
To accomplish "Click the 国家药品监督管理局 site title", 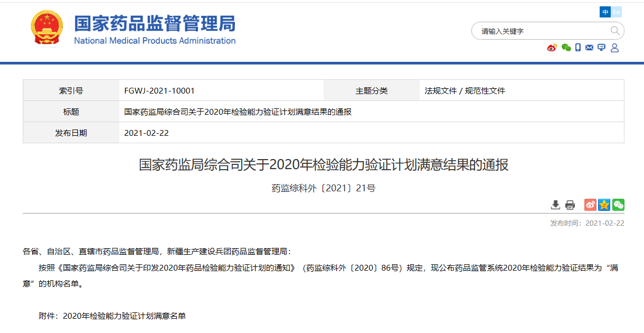I will (155, 24).
